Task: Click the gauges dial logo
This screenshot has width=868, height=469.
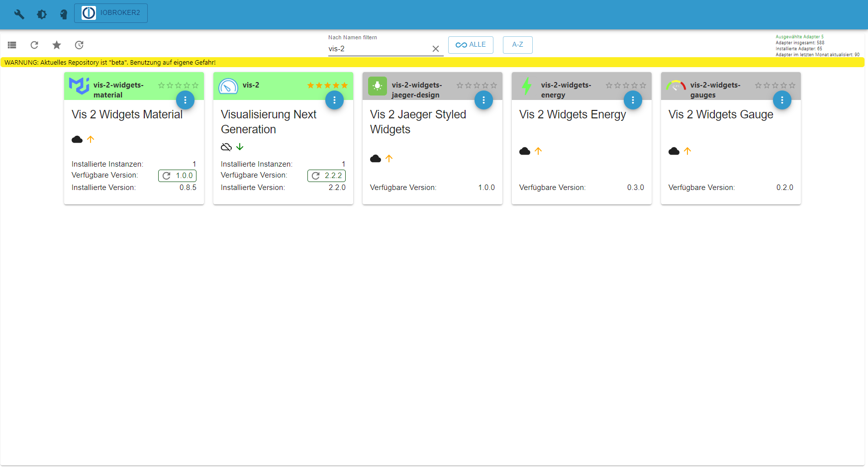Action: tap(676, 86)
